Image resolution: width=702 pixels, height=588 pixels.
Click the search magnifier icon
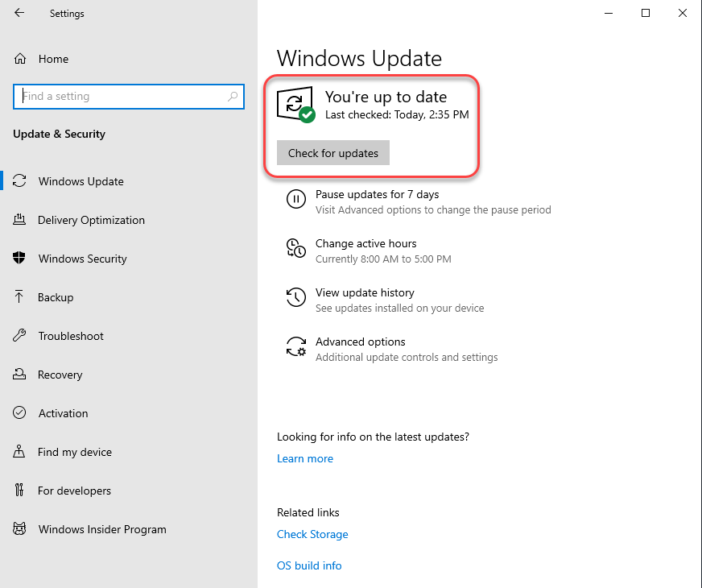233,97
